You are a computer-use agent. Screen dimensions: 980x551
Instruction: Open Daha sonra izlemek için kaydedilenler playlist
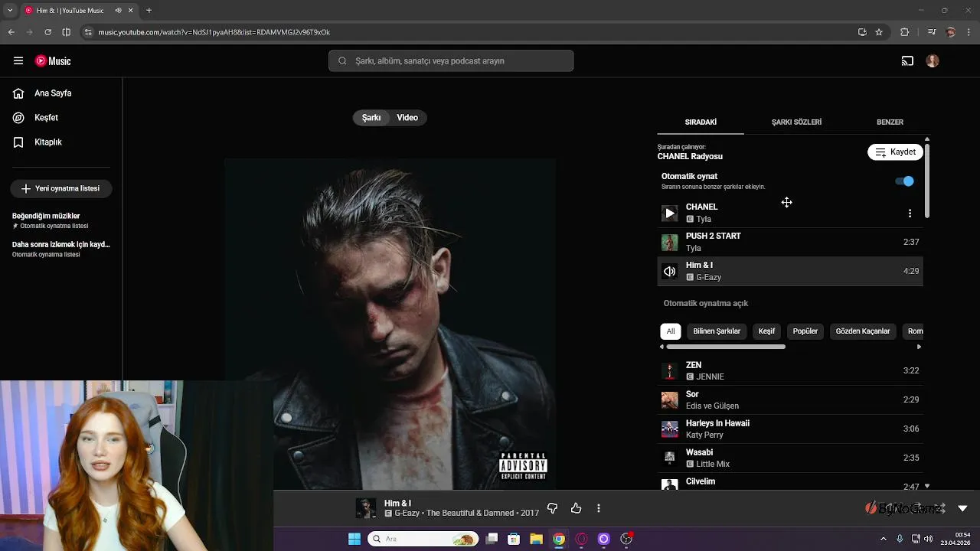(61, 249)
